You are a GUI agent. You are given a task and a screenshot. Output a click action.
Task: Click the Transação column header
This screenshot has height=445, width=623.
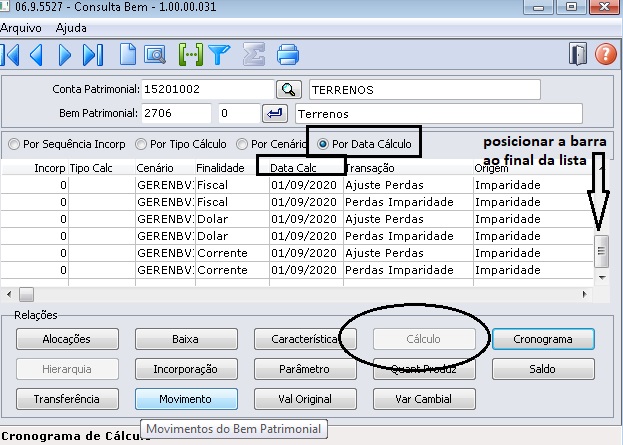tap(408, 168)
